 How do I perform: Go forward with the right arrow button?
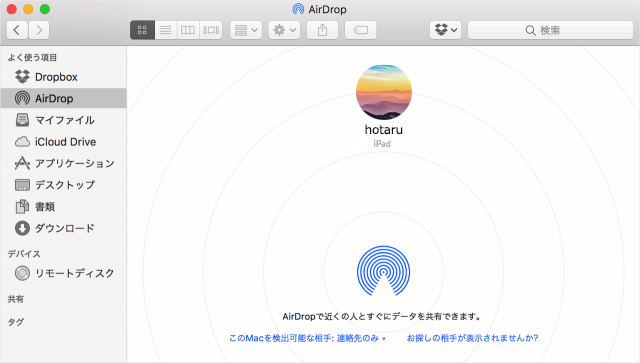pyautogui.click(x=39, y=30)
